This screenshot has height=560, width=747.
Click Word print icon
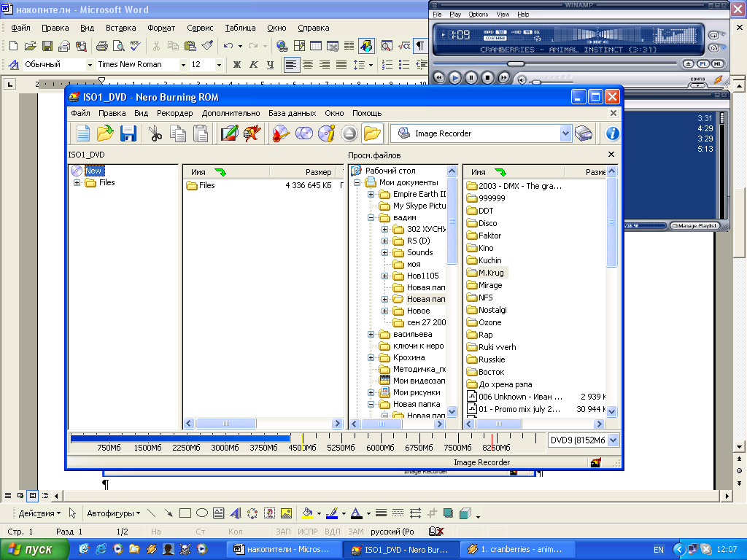click(x=101, y=46)
